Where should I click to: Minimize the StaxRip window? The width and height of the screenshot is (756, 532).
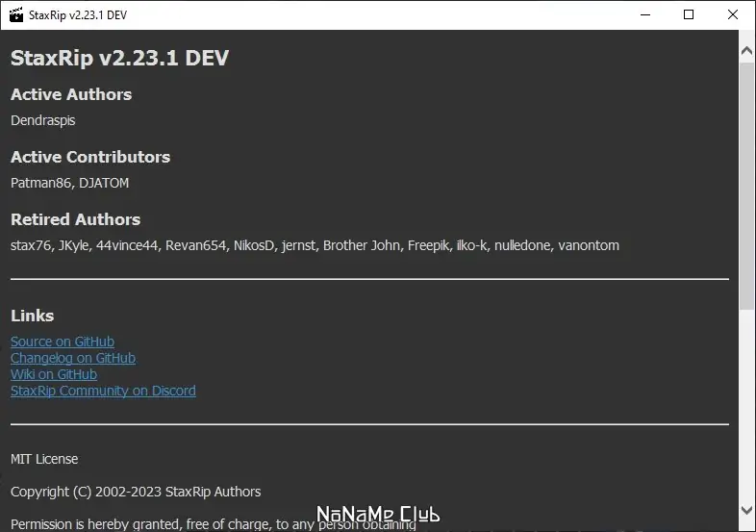(x=645, y=15)
